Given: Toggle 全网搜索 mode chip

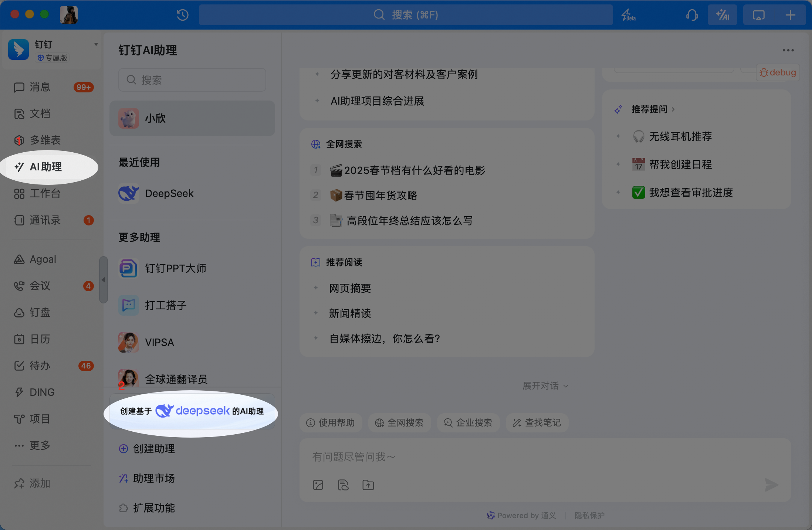Looking at the screenshot, I should tap(399, 423).
